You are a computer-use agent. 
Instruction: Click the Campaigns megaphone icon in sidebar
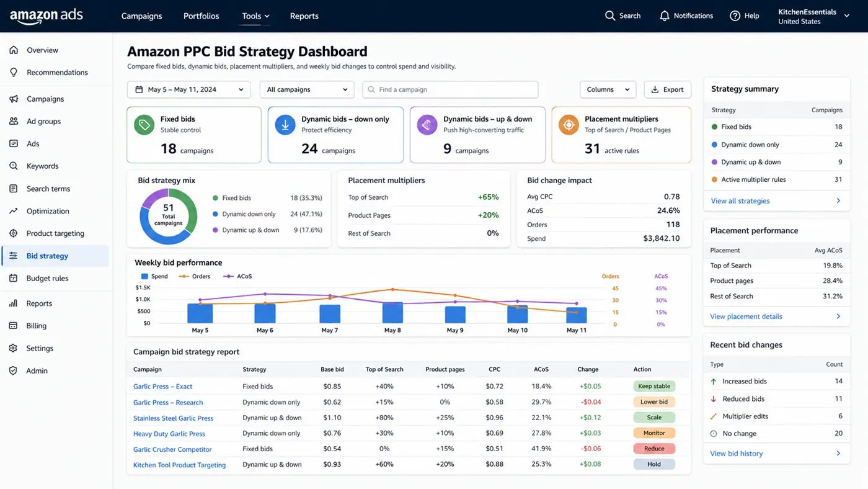(14, 99)
